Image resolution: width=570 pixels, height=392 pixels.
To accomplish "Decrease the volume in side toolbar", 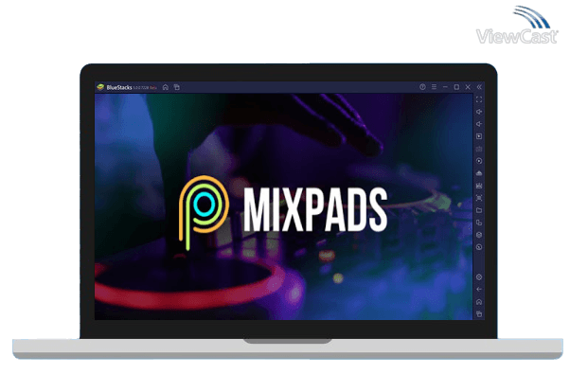I will click(479, 124).
